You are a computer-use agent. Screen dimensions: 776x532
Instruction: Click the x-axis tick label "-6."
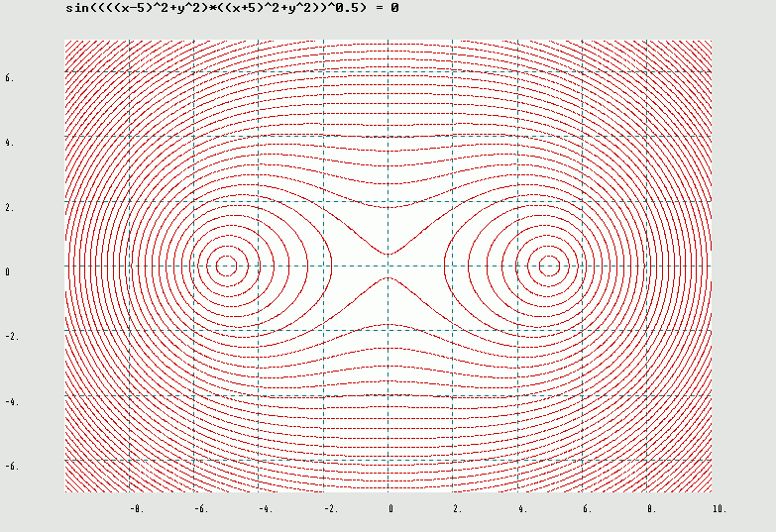(x=201, y=509)
